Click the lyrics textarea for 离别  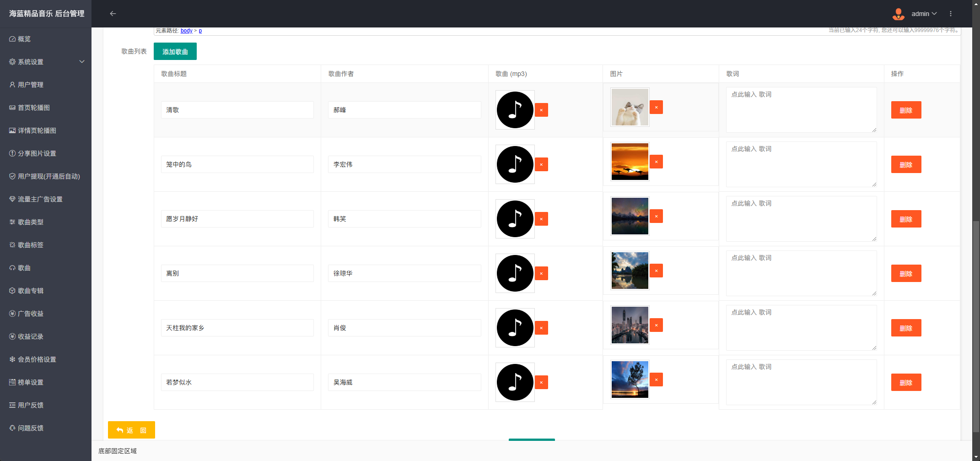tap(802, 273)
